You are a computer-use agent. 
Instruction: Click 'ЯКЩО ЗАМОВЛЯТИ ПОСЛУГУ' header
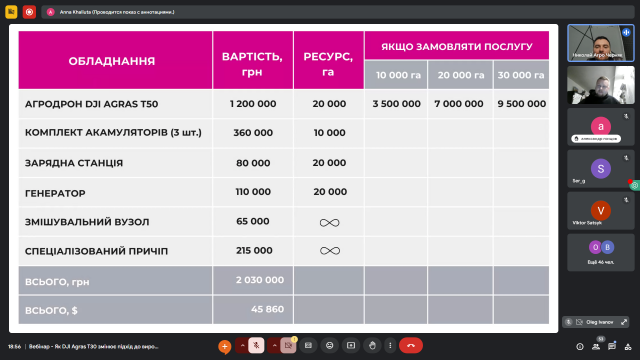457,46
